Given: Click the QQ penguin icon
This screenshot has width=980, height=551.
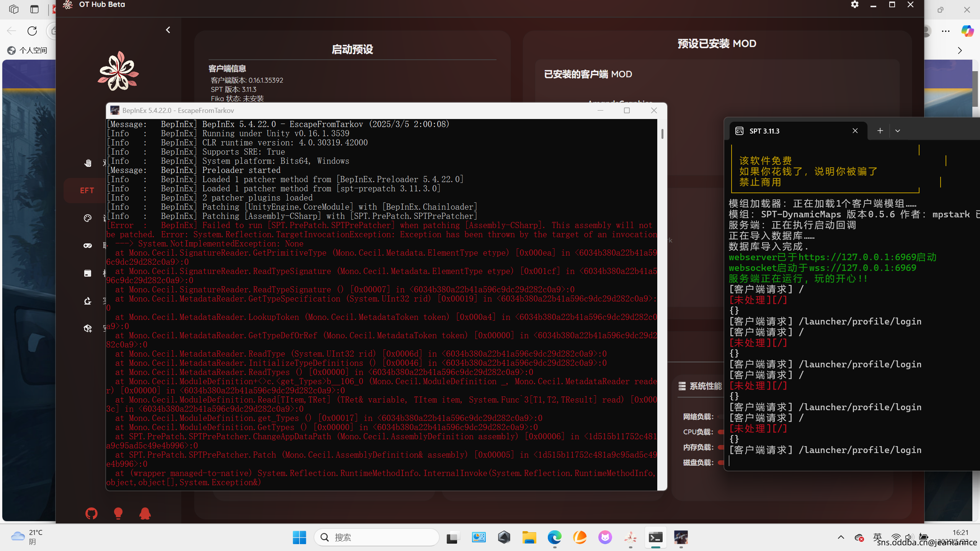Looking at the screenshot, I should coord(145,514).
